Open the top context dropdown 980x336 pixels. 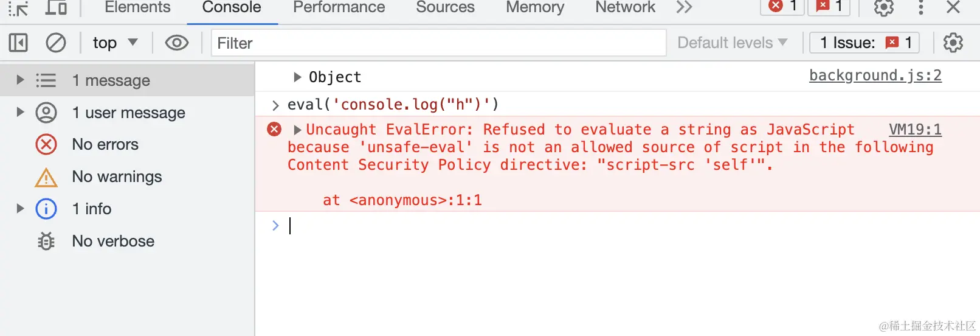(115, 43)
